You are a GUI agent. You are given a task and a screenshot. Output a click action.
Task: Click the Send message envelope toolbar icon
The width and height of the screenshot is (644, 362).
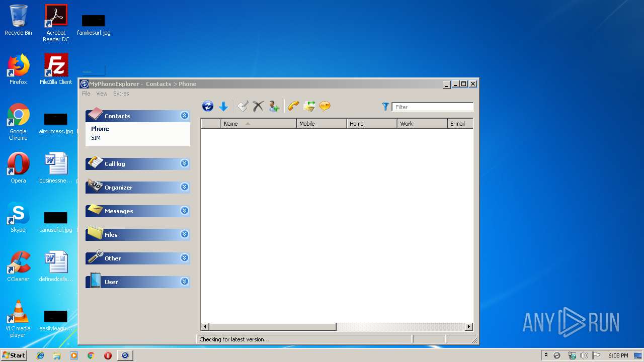[309, 106]
